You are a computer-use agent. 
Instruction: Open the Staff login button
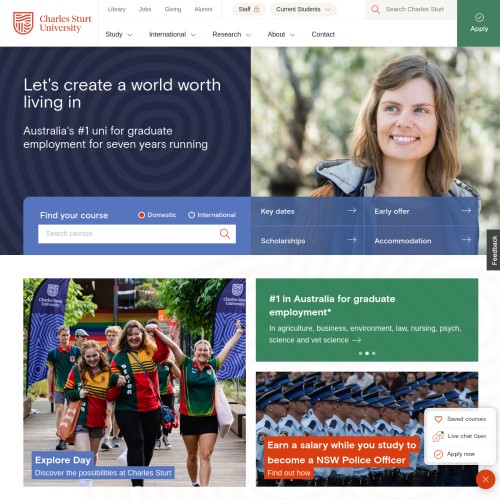click(x=249, y=9)
